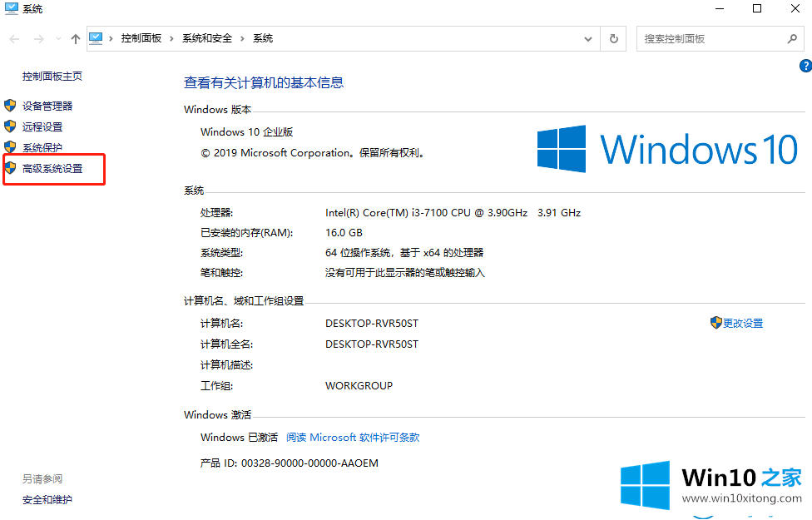Expand the chevron after the address bar computer icon
Image resolution: width=812 pixels, height=520 pixels.
click(111, 38)
